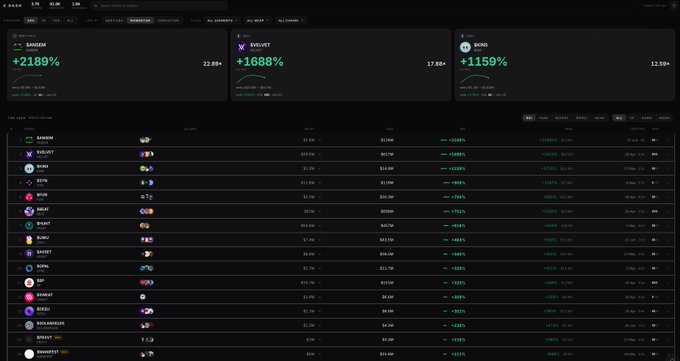
Task: Focus the token and caller search field
Action: (x=159, y=6)
